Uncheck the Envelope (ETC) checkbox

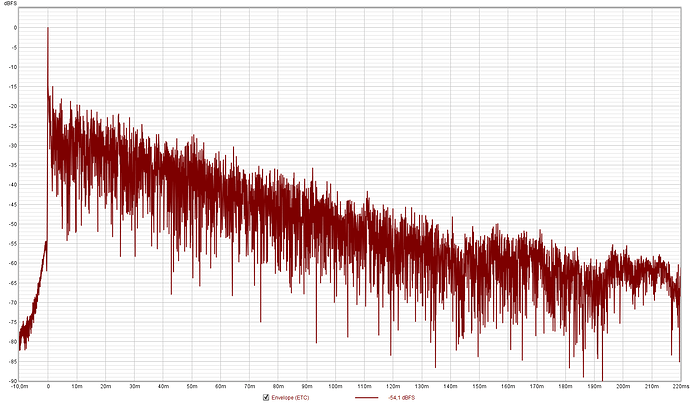(266, 397)
